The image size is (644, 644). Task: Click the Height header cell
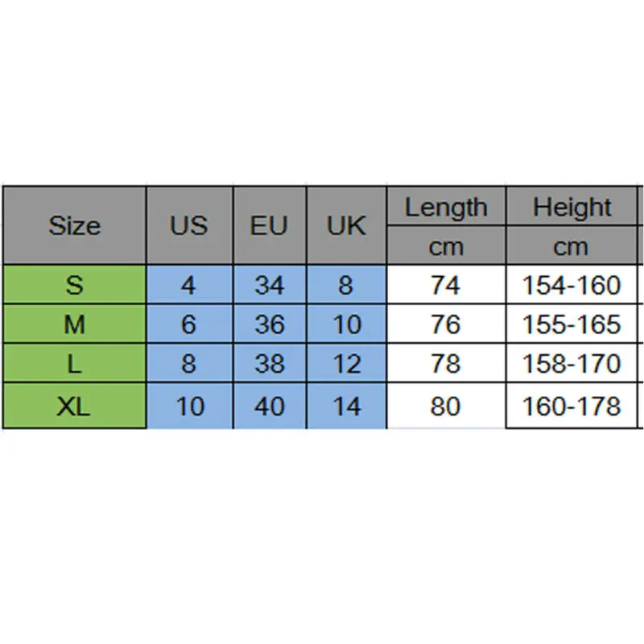tap(572, 207)
